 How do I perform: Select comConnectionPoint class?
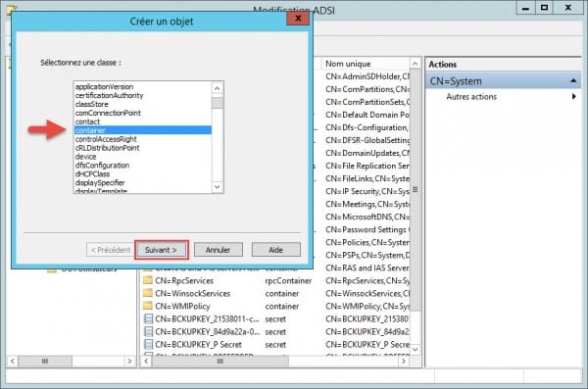pyautogui.click(x=108, y=113)
